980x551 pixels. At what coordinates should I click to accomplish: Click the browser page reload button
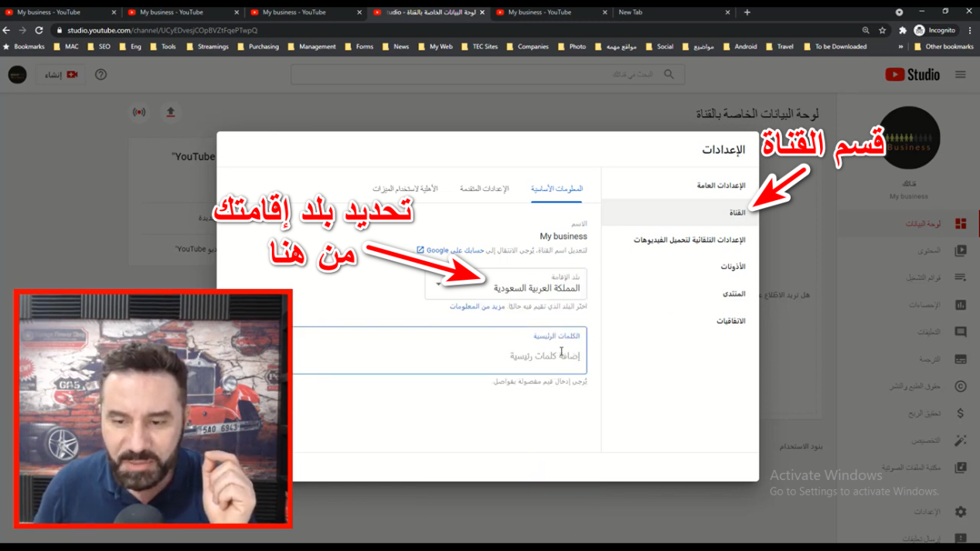pos(39,30)
